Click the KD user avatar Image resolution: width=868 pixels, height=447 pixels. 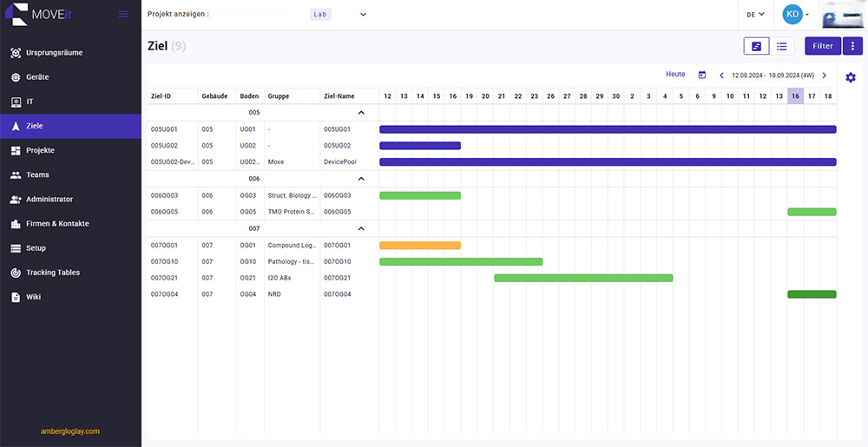792,15
